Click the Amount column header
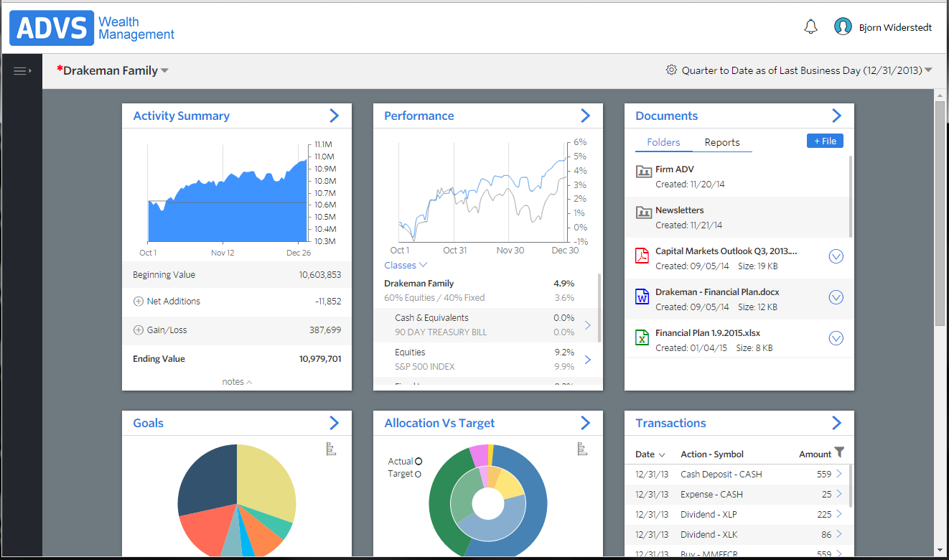 (x=815, y=454)
